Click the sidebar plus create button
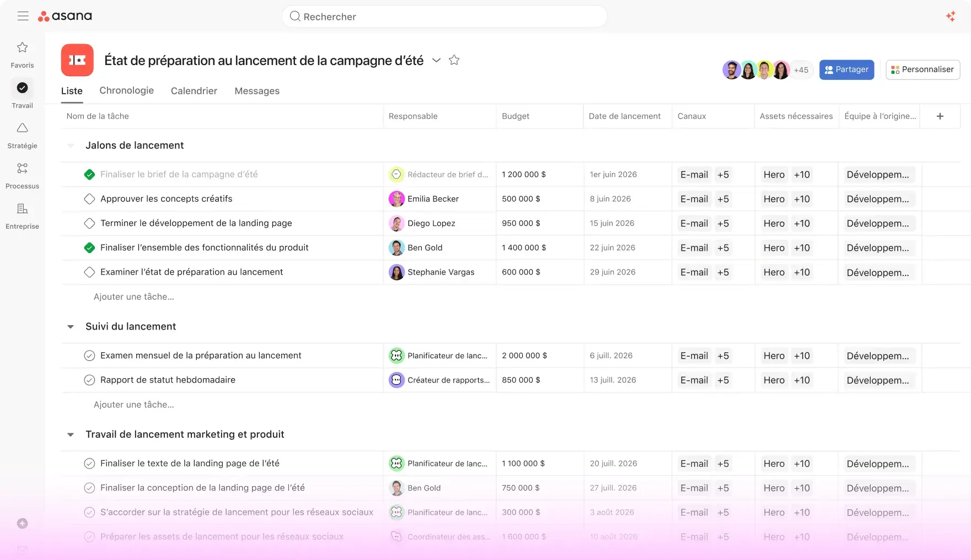The image size is (971, 560). click(x=22, y=524)
